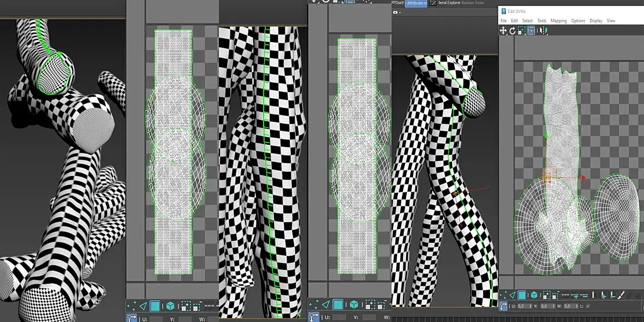
Task: Select the Rotate tool in Edit UVWs toolbar
Action: [x=512, y=31]
